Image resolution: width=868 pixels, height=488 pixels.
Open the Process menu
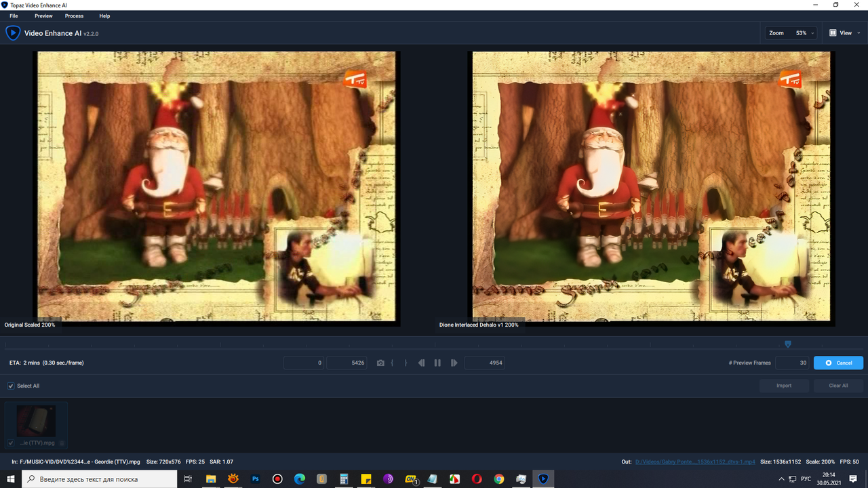pos(74,16)
